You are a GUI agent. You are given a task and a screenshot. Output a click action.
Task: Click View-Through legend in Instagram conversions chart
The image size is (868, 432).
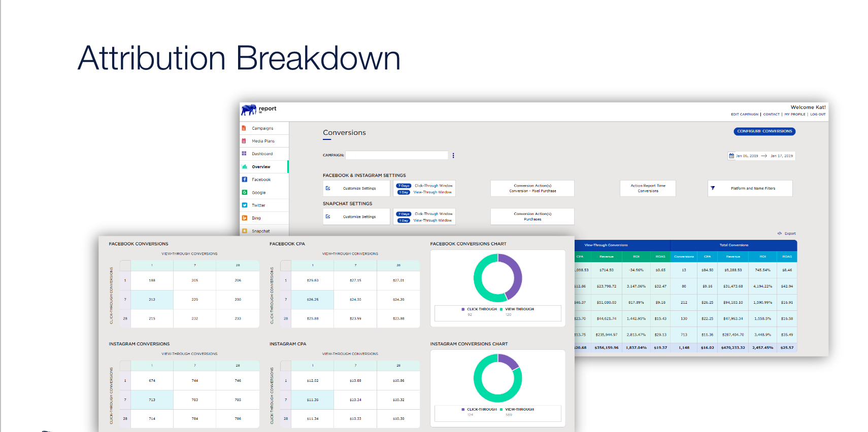(517, 410)
